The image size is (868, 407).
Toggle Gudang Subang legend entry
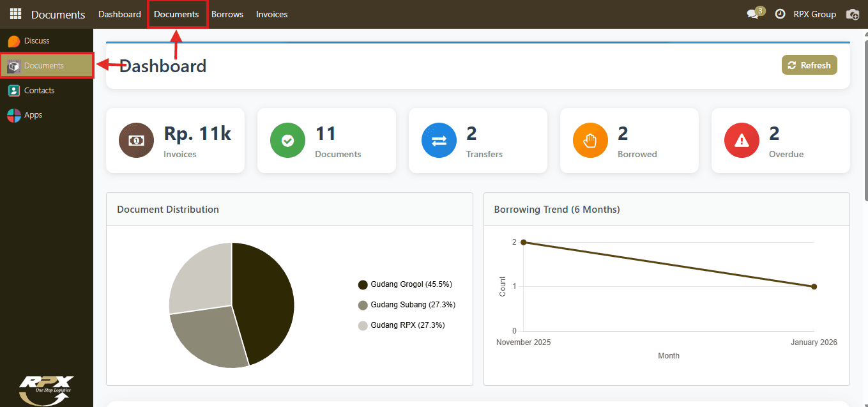click(x=407, y=305)
